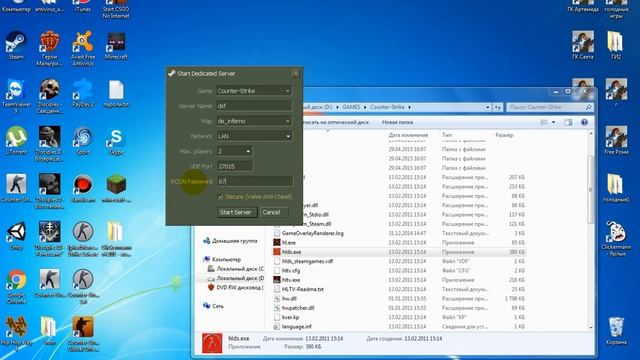This screenshot has height=360, width=640.
Task: Expand breadcrumb arrow between GAMES and Counter-Strike
Action: (365, 107)
